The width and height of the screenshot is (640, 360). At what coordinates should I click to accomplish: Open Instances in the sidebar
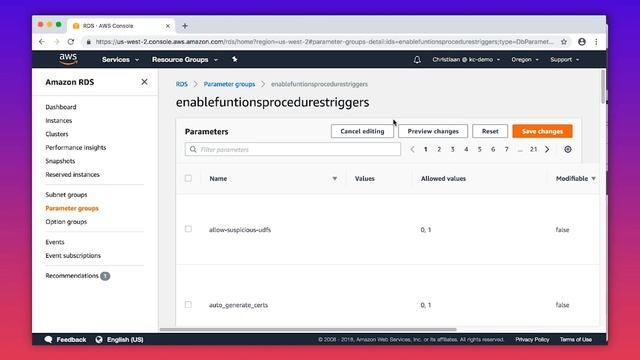click(x=59, y=120)
